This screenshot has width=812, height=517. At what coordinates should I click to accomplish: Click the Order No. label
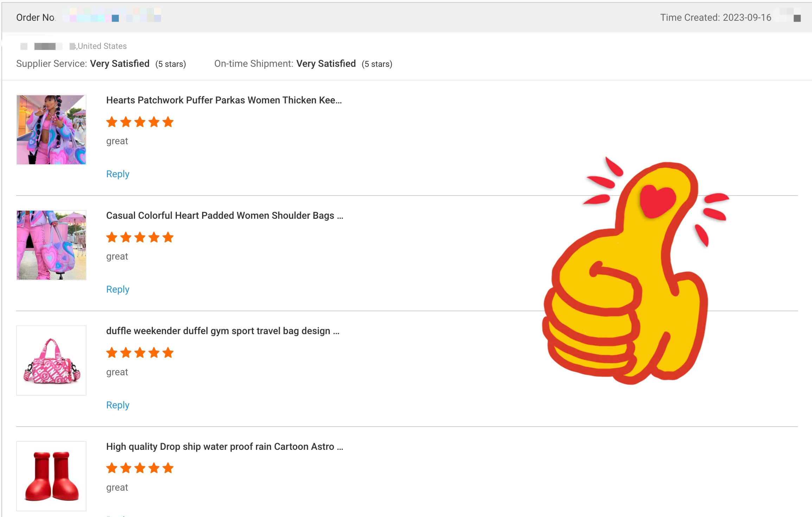[36, 18]
